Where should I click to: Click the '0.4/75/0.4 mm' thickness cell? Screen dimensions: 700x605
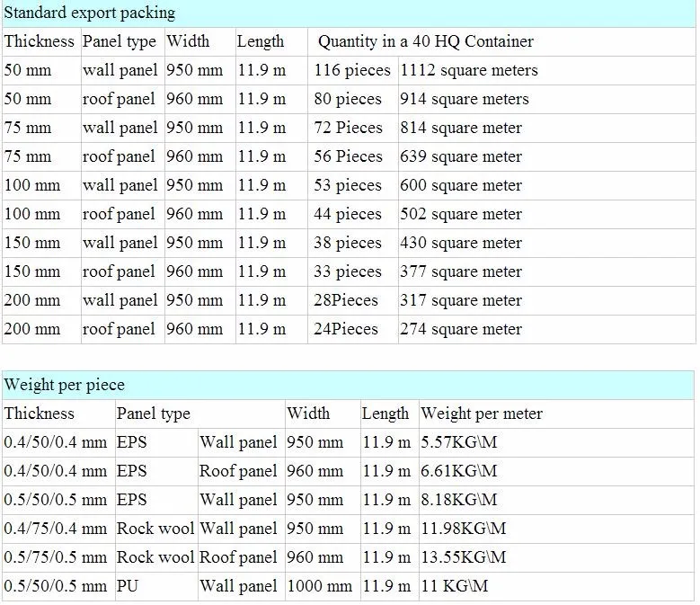pyautogui.click(x=55, y=529)
